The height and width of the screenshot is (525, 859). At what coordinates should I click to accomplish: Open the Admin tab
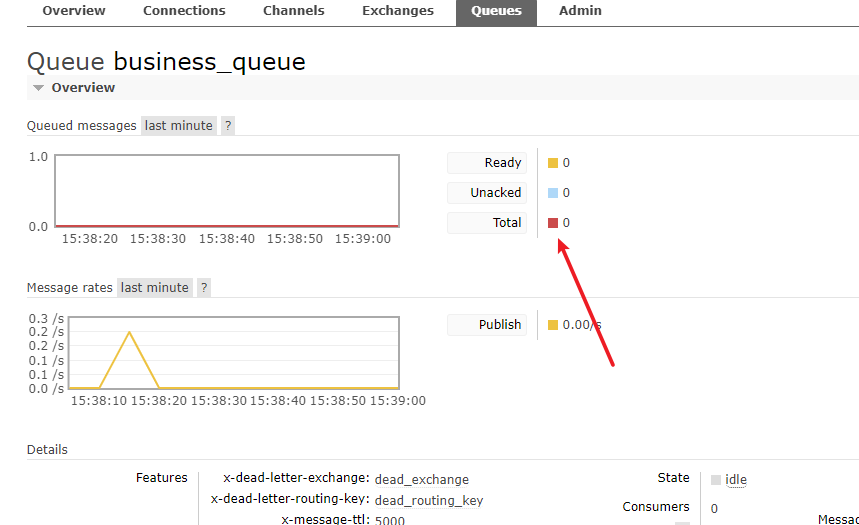click(x=580, y=11)
